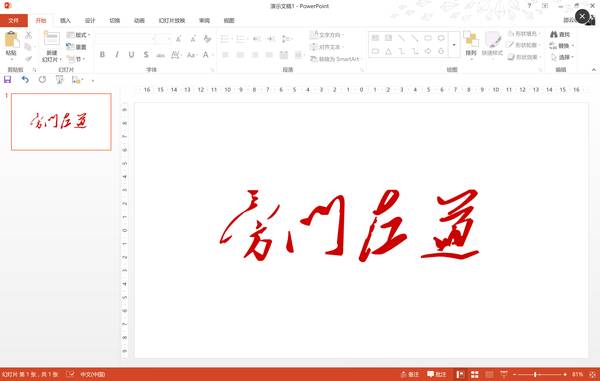
Task: Click the numbered list icon
Action: (241, 39)
